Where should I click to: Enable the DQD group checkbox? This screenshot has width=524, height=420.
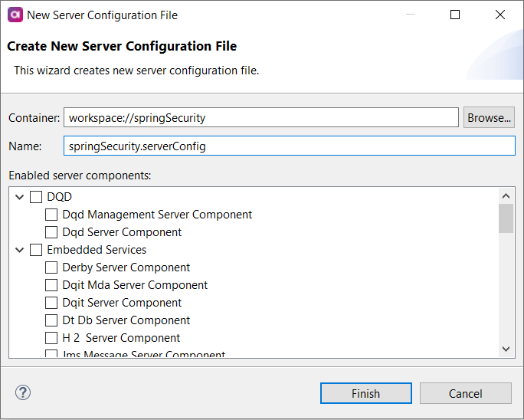pyautogui.click(x=36, y=197)
